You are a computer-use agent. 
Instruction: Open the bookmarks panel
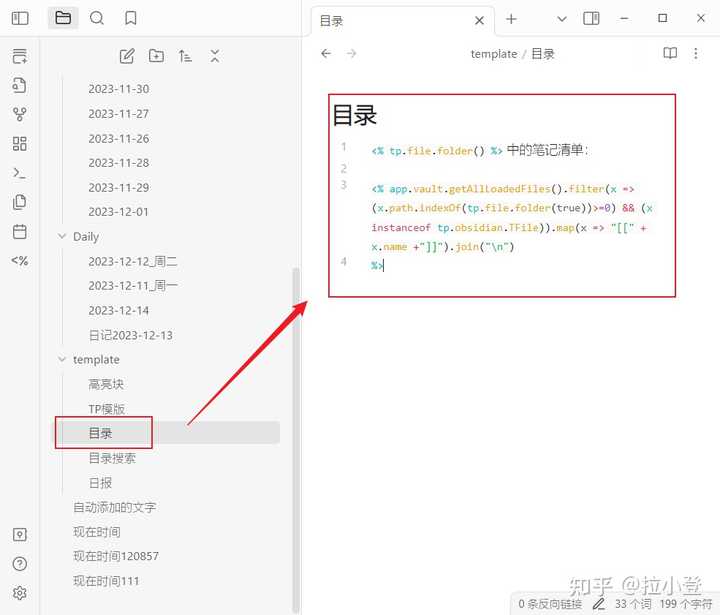coord(131,18)
